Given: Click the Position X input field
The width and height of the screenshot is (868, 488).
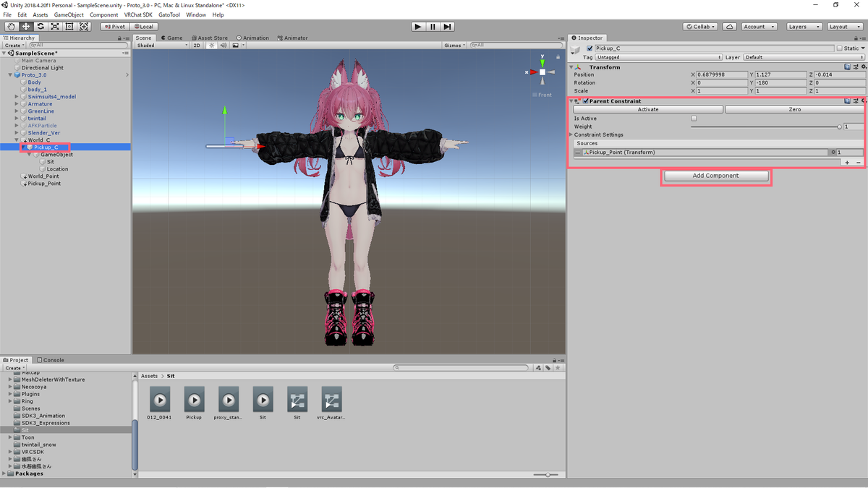Looking at the screenshot, I should [x=721, y=74].
